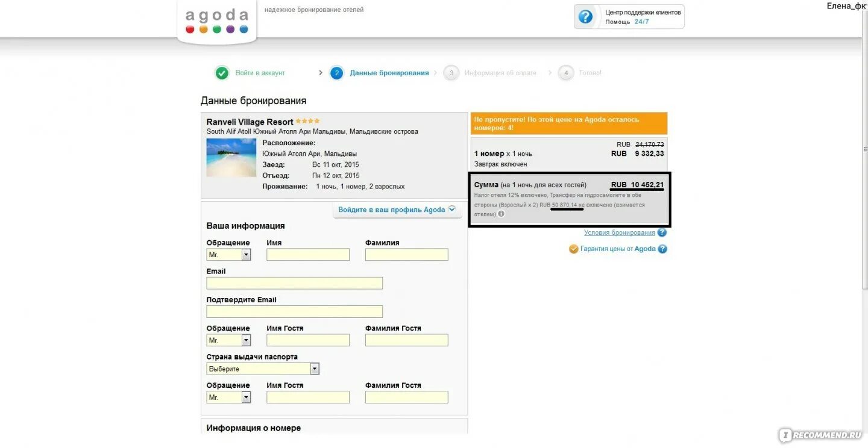The height and width of the screenshot is (448, 868).
Task: Click the hotel star rating icons
Action: [308, 121]
